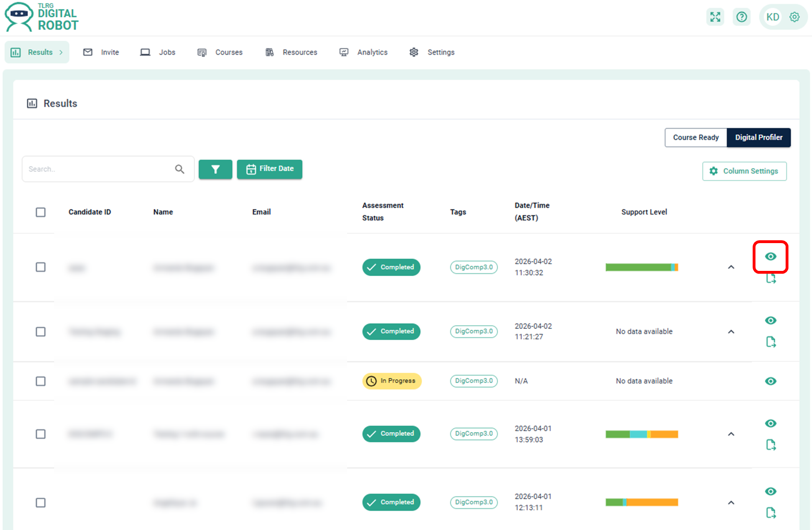Click support level bar for 11:30:32 row
This screenshot has width=812, height=530.
[642, 267]
